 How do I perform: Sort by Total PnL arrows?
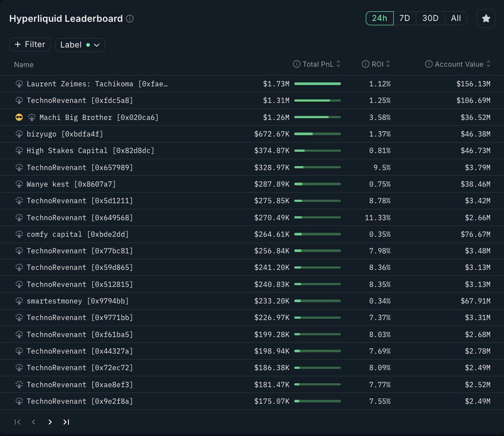338,64
